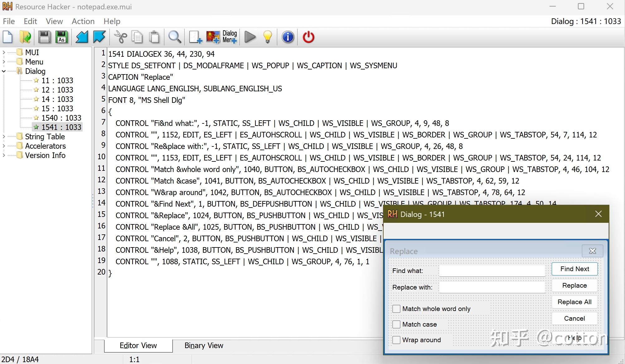
Task: Click the red power exit icon
Action: click(x=308, y=37)
